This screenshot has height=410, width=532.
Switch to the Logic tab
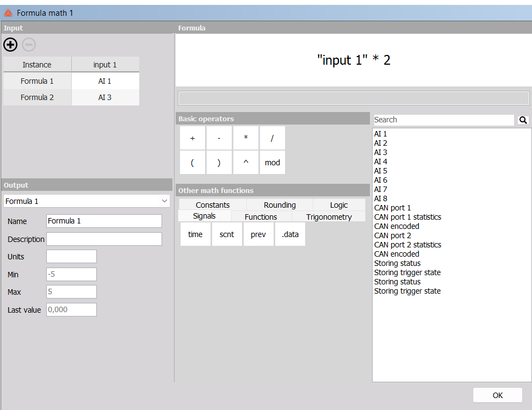[x=338, y=205]
